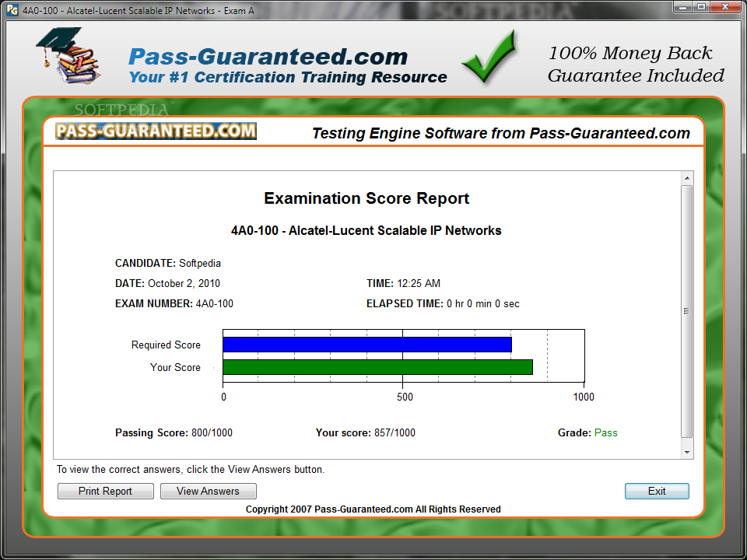The height and width of the screenshot is (560, 747).
Task: Click the date October 2, 2010
Action: click(x=184, y=284)
